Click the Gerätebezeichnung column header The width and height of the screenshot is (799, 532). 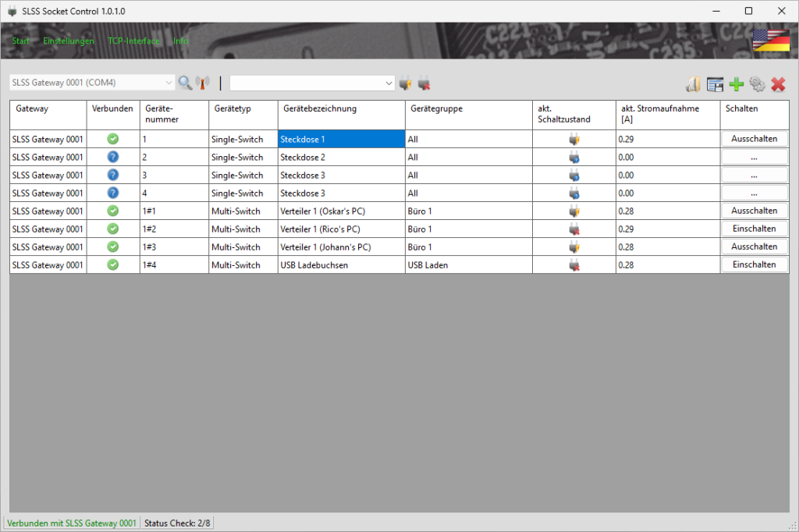(341, 109)
